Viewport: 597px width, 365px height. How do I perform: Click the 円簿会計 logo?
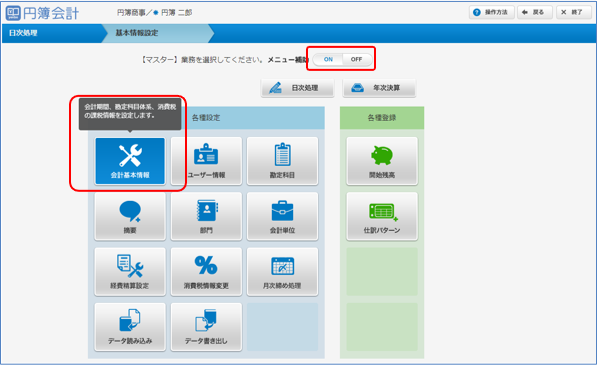click(x=42, y=13)
